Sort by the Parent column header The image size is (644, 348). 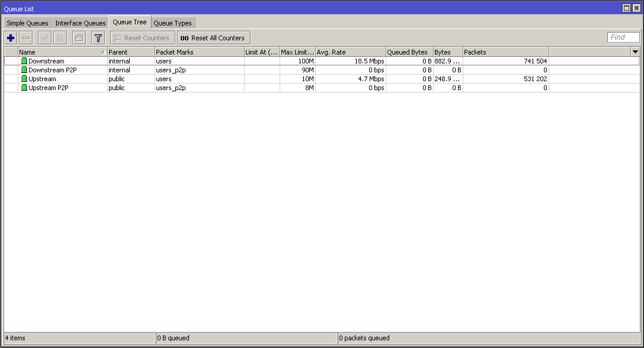point(131,52)
